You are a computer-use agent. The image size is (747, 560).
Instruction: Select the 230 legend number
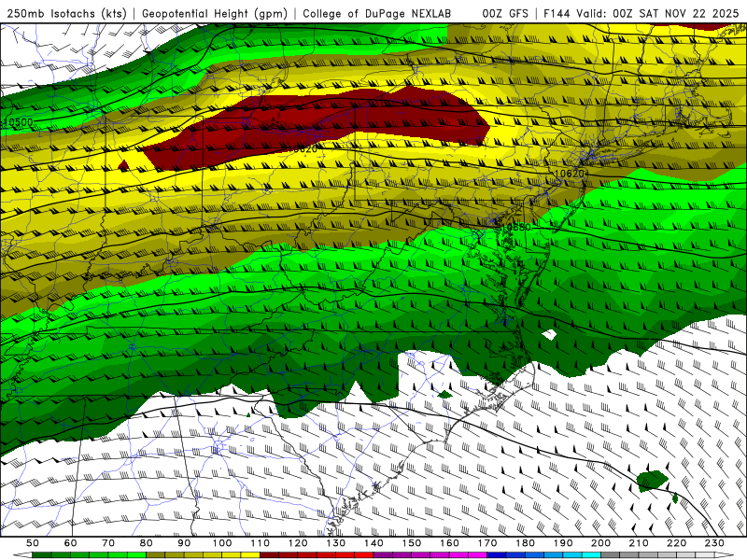[714, 543]
